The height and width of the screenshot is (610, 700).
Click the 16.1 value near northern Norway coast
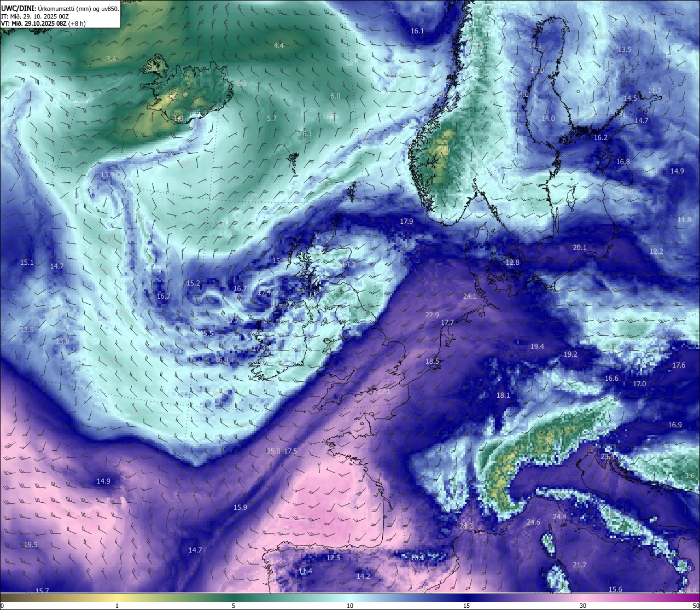click(x=417, y=31)
